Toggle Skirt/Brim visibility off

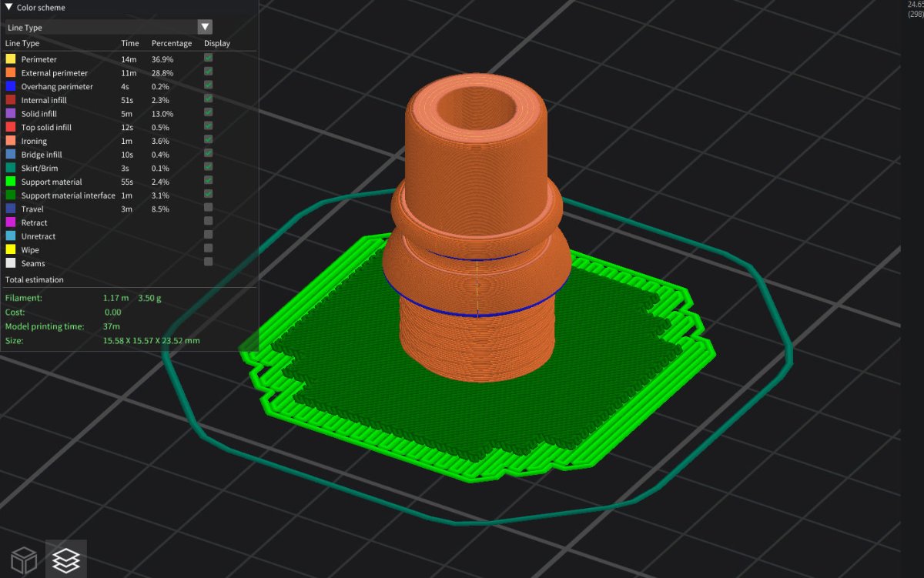click(x=208, y=168)
